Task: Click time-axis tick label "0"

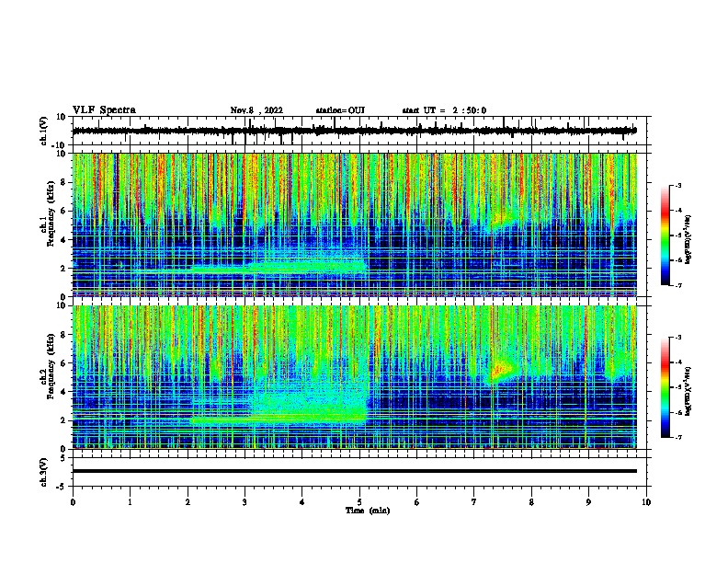Action: click(73, 502)
